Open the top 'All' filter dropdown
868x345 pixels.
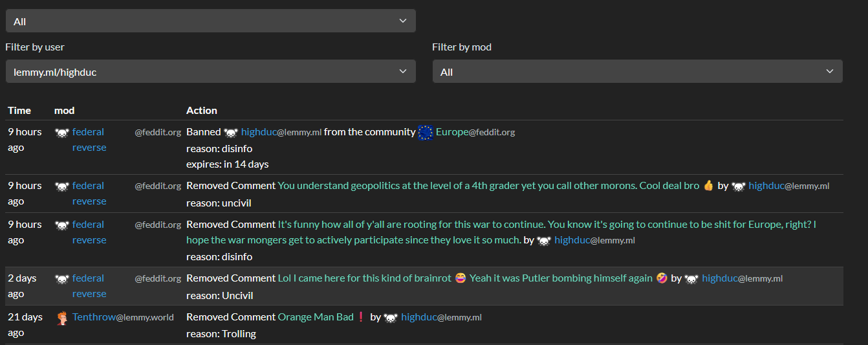pos(210,21)
